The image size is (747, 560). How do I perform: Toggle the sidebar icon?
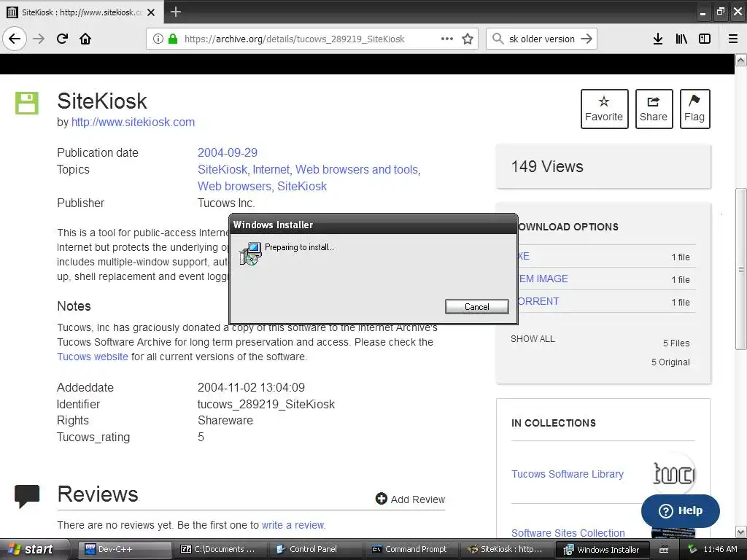pyautogui.click(x=705, y=39)
